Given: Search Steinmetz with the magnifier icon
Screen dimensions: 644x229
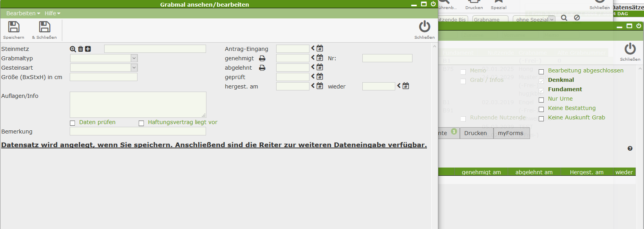Looking at the screenshot, I should click(73, 49).
